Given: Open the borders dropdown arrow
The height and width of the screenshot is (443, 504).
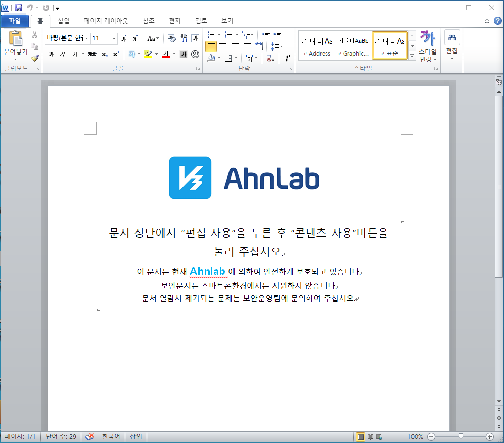Looking at the screenshot, I should click(x=236, y=58).
